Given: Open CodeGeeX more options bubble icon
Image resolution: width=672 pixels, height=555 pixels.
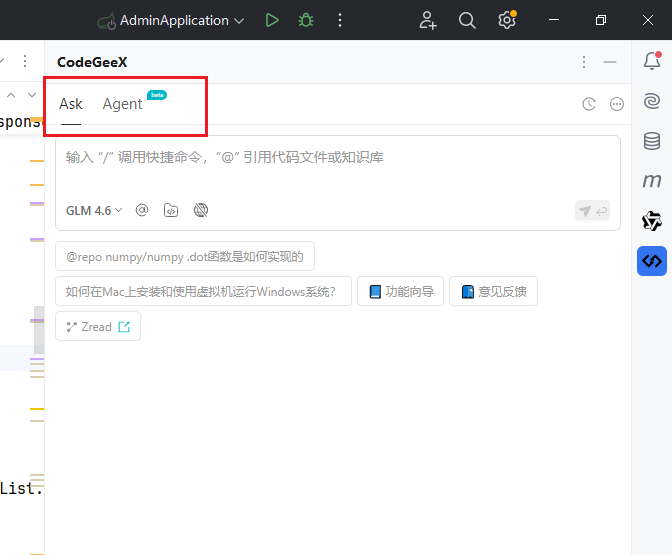Looking at the screenshot, I should (617, 104).
